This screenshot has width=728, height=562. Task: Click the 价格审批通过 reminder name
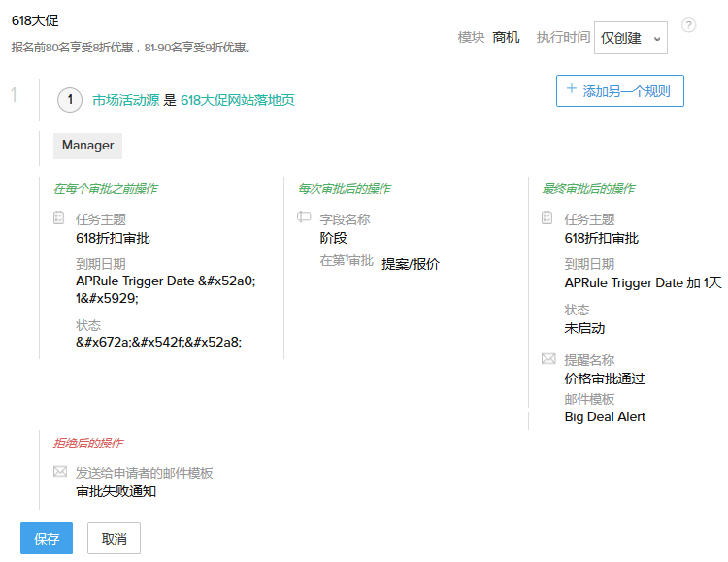click(605, 379)
